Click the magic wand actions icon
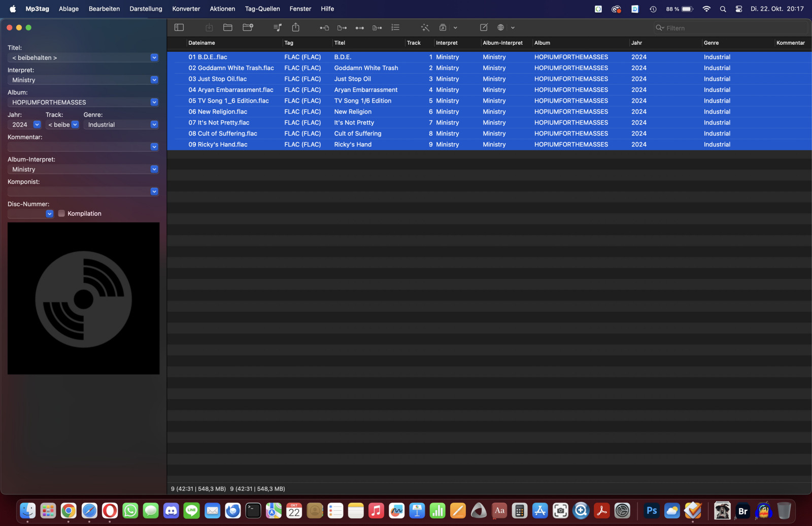The height and width of the screenshot is (526, 812). (x=425, y=27)
